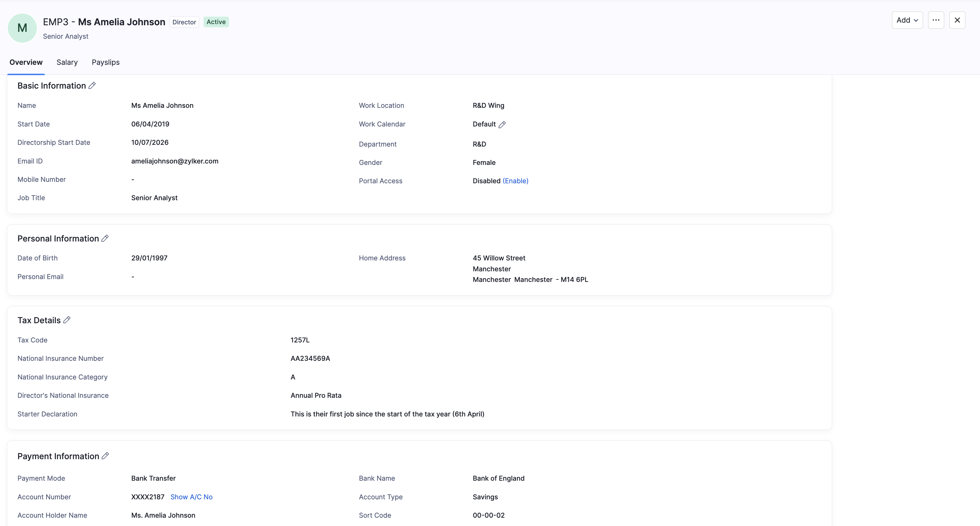Edit Personal Information pencil icon
This screenshot has height=526, width=980.
tap(105, 238)
